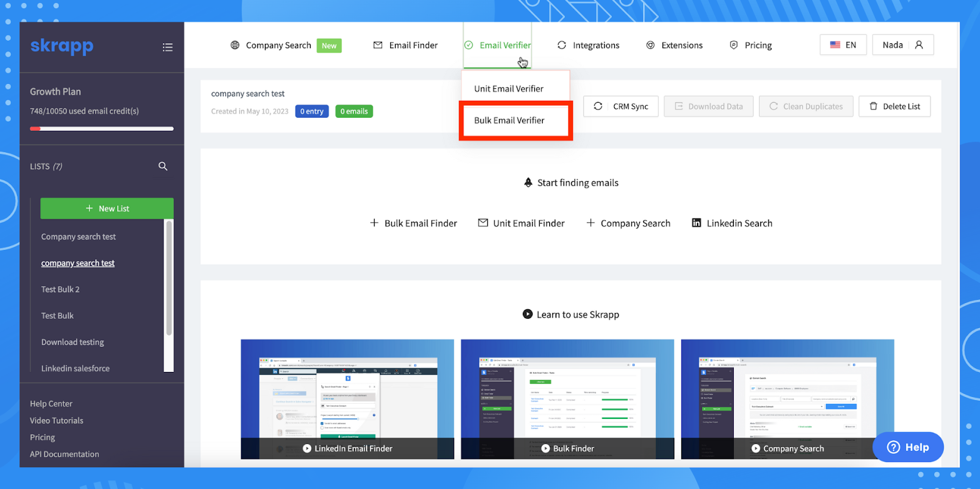Click the green New badge
Screen dimensions: 980x489
[x=329, y=46]
